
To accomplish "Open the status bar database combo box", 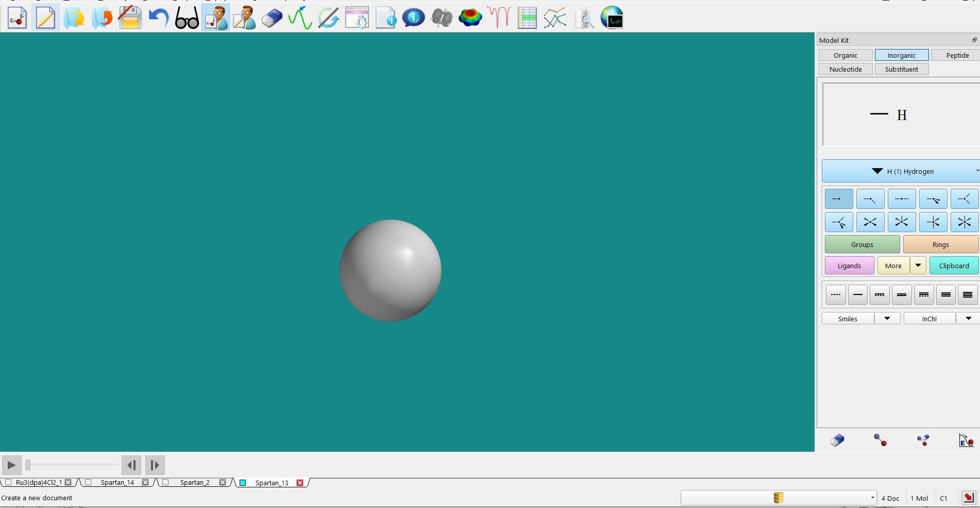I will coord(779,498).
